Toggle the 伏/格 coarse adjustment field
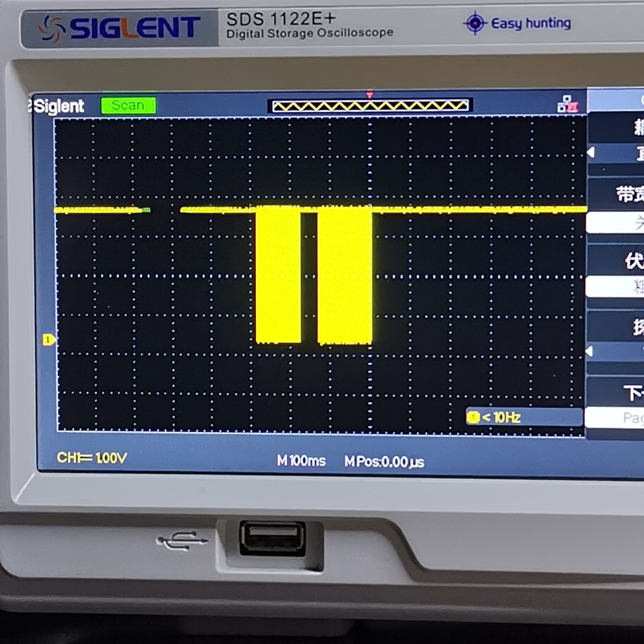The height and width of the screenshot is (644, 644). [x=615, y=286]
